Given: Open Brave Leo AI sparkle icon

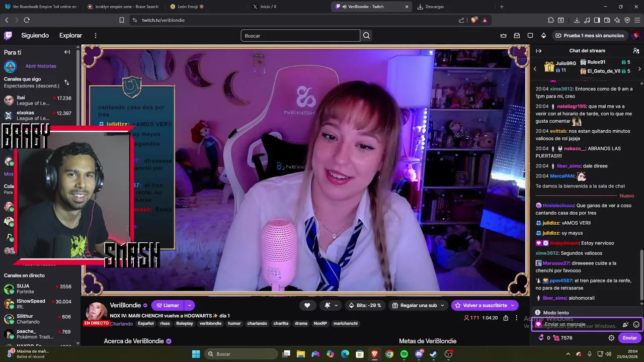Looking at the screenshot, I should 617,20.
